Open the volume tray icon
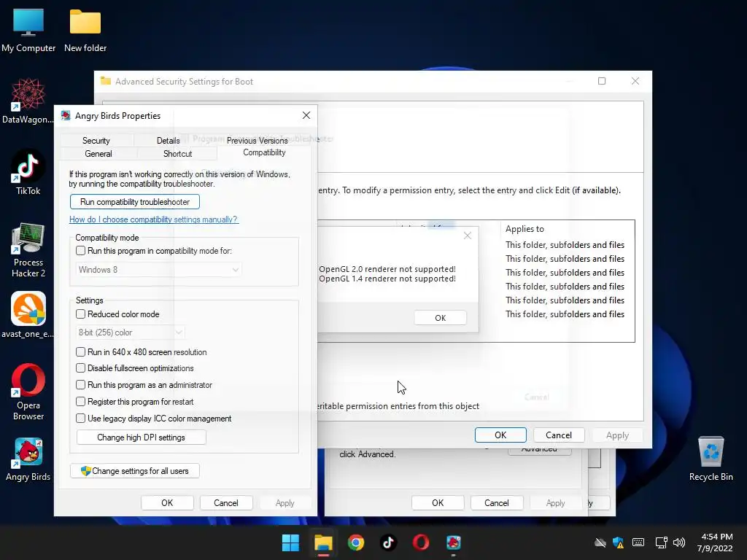747x560 pixels. click(679, 542)
